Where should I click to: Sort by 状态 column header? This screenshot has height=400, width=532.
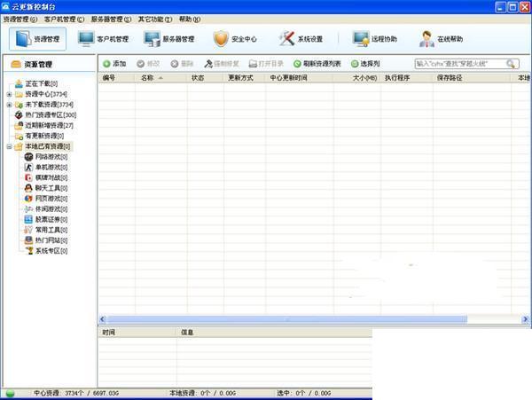[x=206, y=78]
